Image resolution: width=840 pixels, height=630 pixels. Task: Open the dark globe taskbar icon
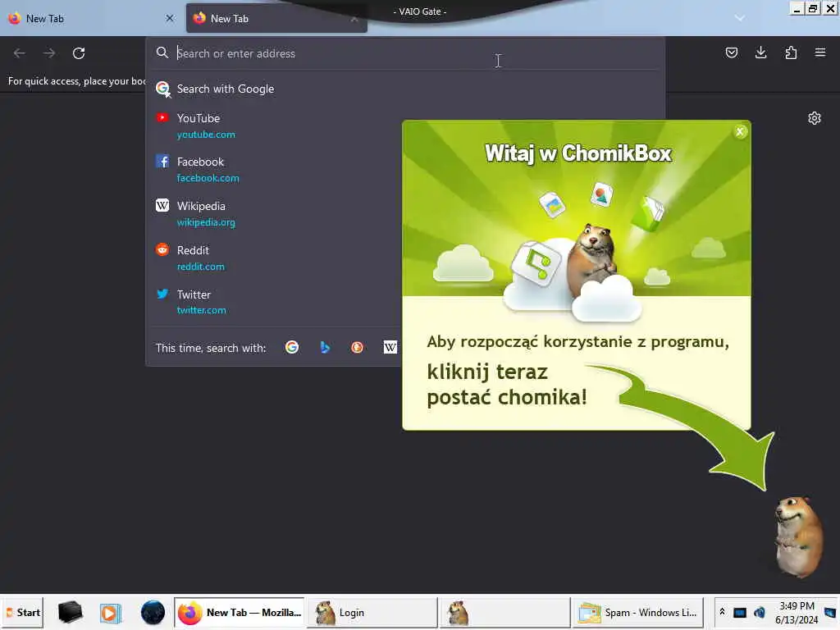click(x=153, y=612)
